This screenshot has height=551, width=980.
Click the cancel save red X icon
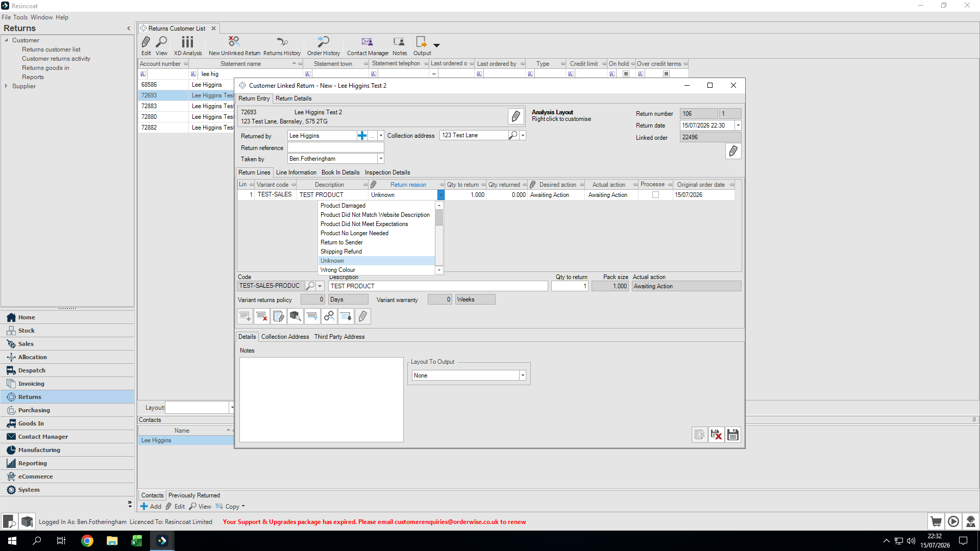(716, 435)
